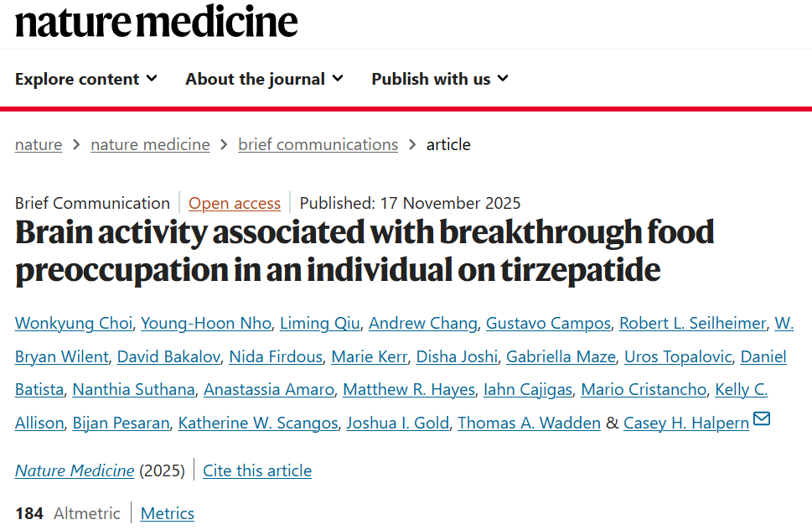
Task: View the article Metrics page
Action: tap(168, 513)
